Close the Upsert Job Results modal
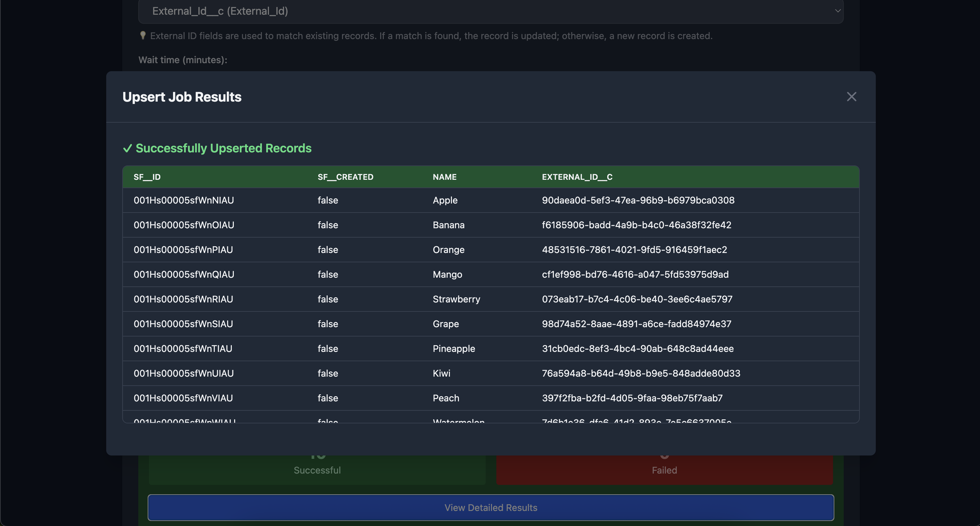 [x=851, y=97]
